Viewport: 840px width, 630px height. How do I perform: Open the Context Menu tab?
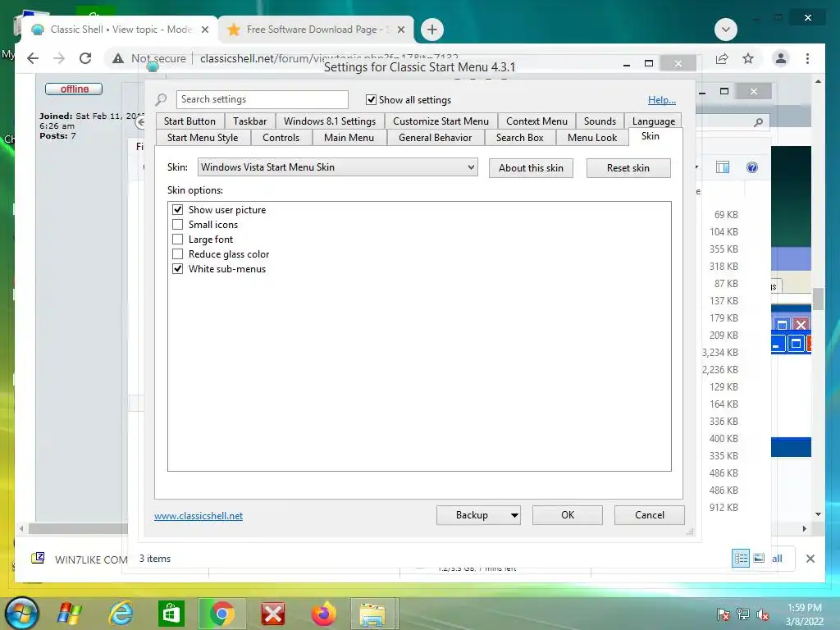(x=536, y=121)
